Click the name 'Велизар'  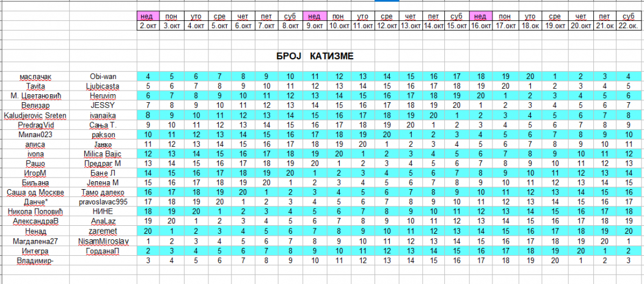(x=34, y=105)
